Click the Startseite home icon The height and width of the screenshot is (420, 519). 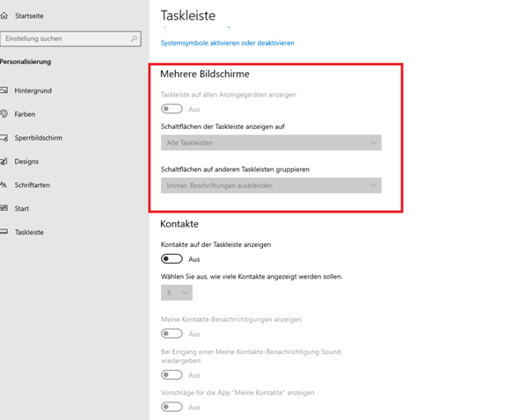(x=4, y=16)
